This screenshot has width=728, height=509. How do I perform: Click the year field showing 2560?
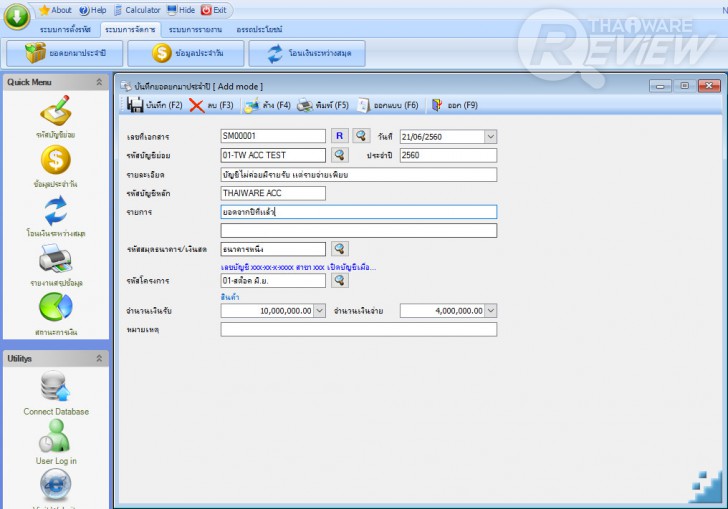(x=448, y=155)
